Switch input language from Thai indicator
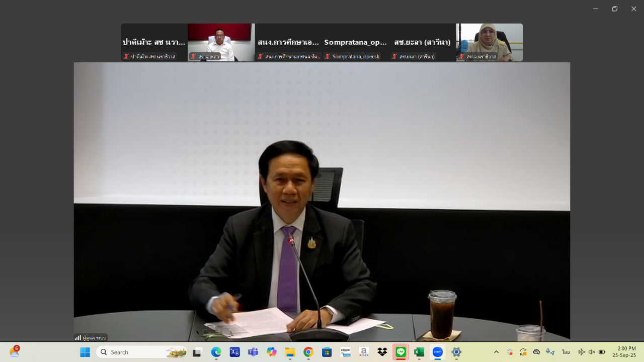This screenshot has height=362, width=644. click(x=566, y=352)
